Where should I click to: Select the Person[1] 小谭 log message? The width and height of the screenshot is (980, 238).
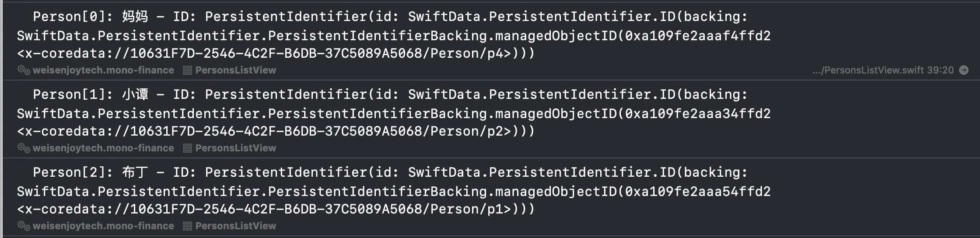tap(394, 113)
